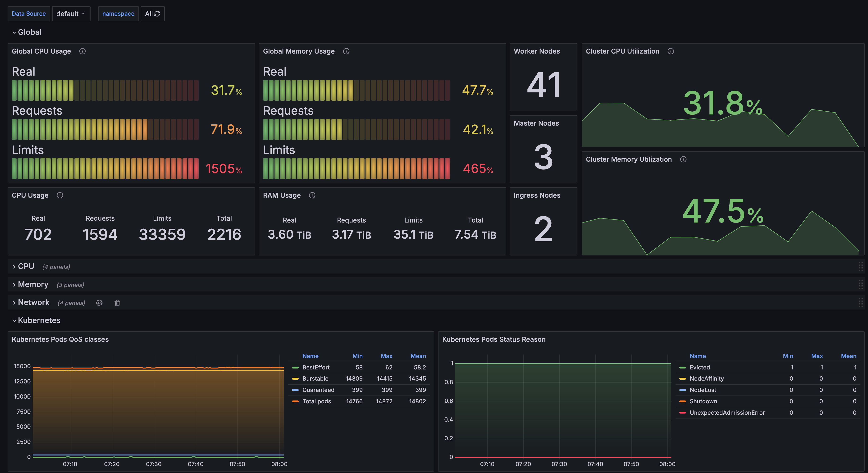This screenshot has height=473, width=868.
Task: Open the default data source dropdown
Action: point(71,14)
